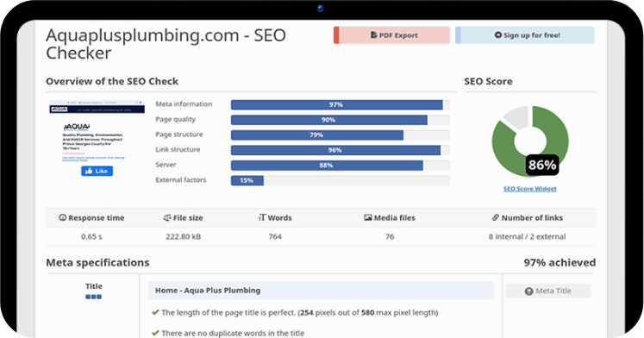This screenshot has width=644, height=338.
Task: Click the "222.80 kB" file size value
Action: pyautogui.click(x=183, y=236)
